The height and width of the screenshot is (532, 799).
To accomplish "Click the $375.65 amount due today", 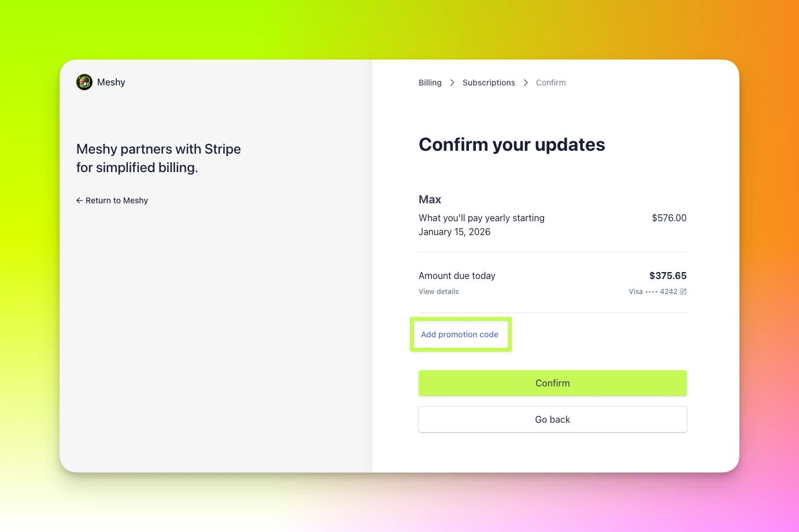I will [x=668, y=276].
